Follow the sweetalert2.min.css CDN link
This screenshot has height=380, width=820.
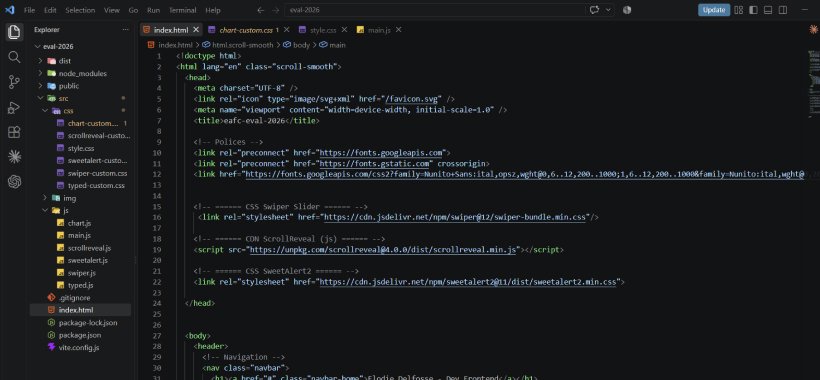pos(468,282)
